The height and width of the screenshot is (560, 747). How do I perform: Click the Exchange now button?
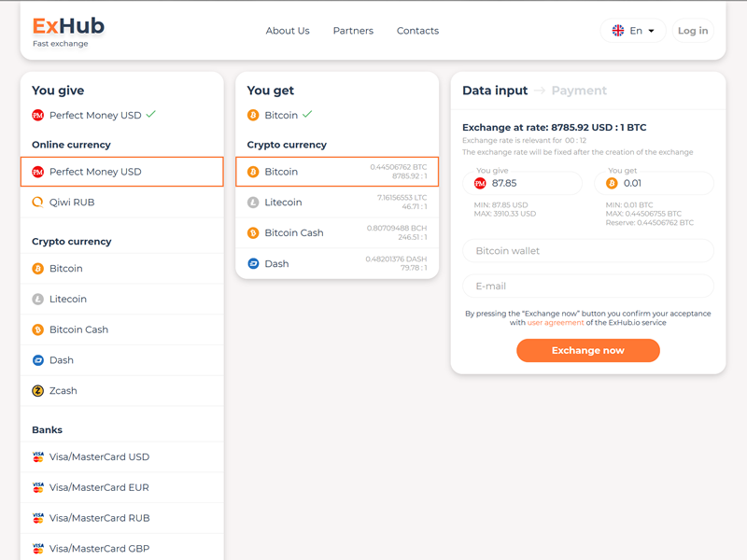click(x=588, y=351)
